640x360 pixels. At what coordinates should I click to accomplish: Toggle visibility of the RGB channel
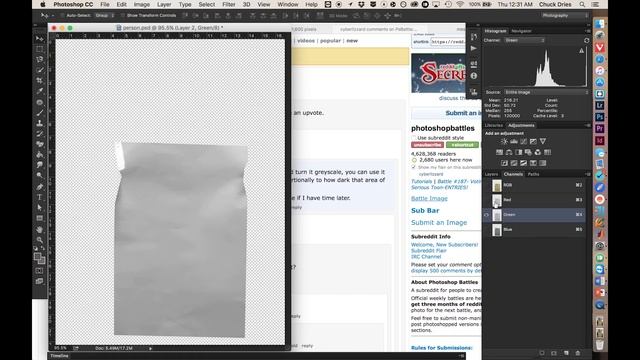[x=486, y=185]
